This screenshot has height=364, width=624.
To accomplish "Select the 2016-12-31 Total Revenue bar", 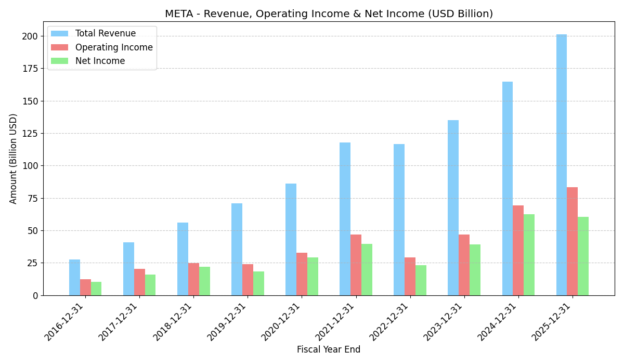I will (74, 277).
